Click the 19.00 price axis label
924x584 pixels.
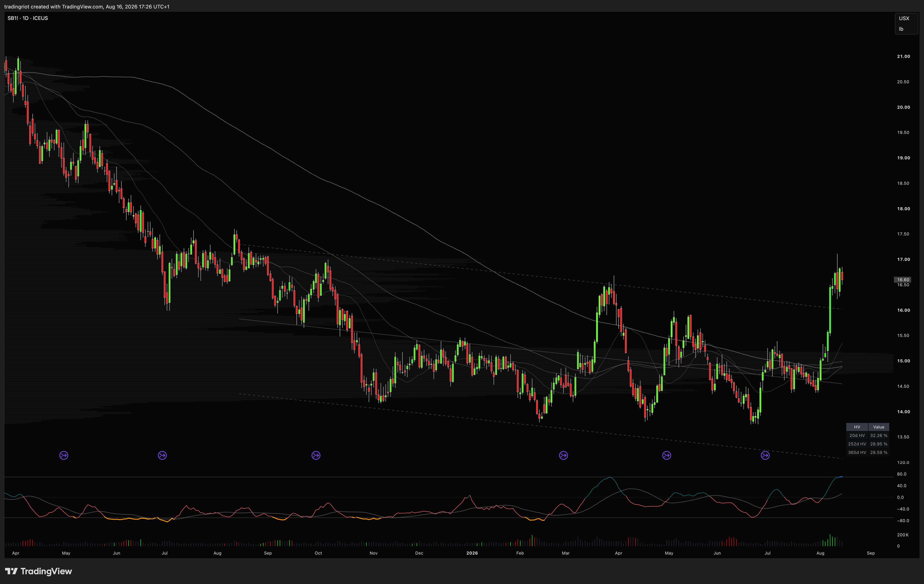pyautogui.click(x=903, y=158)
